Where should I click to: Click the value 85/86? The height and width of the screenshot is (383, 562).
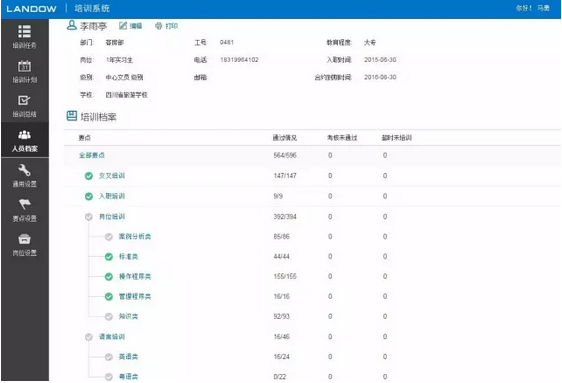[x=281, y=237]
